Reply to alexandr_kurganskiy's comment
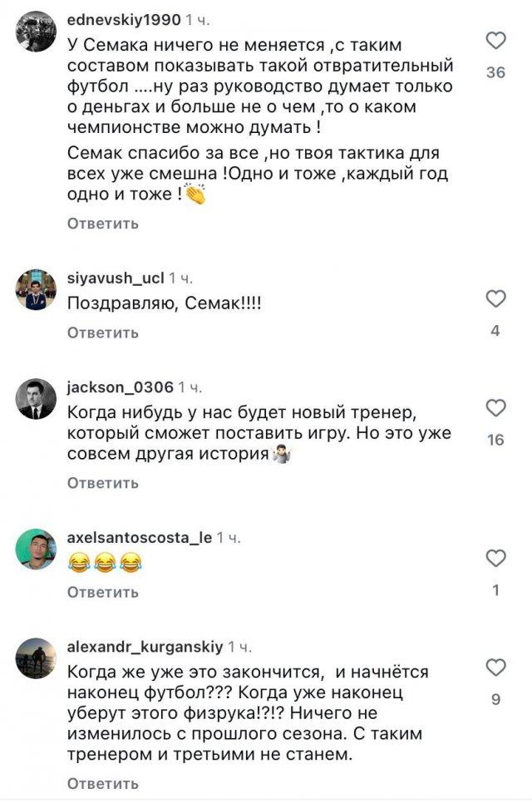This screenshot has width=532, height=803. pos(102,783)
